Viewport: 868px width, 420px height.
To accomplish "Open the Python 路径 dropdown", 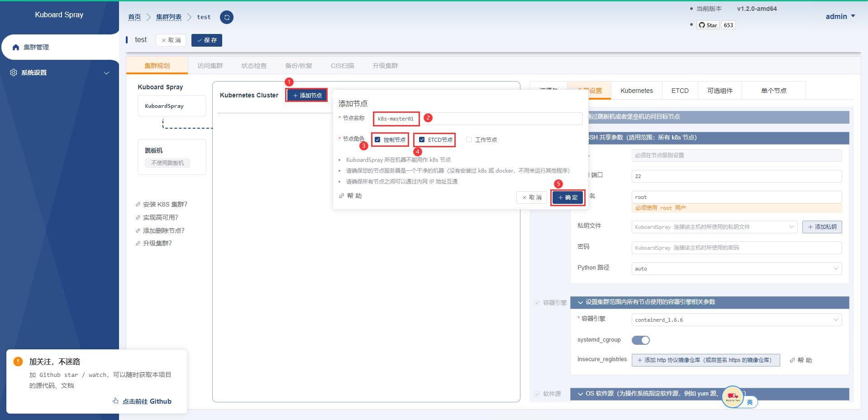I will click(x=737, y=269).
